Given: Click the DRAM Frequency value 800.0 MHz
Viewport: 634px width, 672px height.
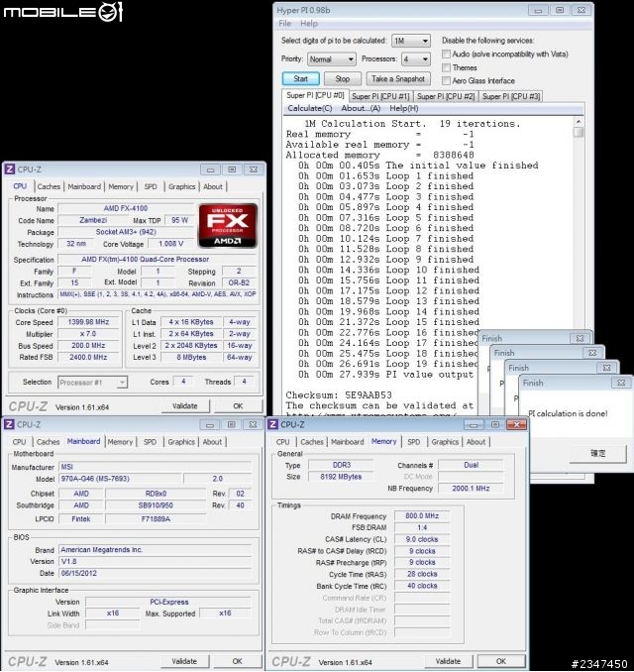Looking at the screenshot, I should click(422, 516).
